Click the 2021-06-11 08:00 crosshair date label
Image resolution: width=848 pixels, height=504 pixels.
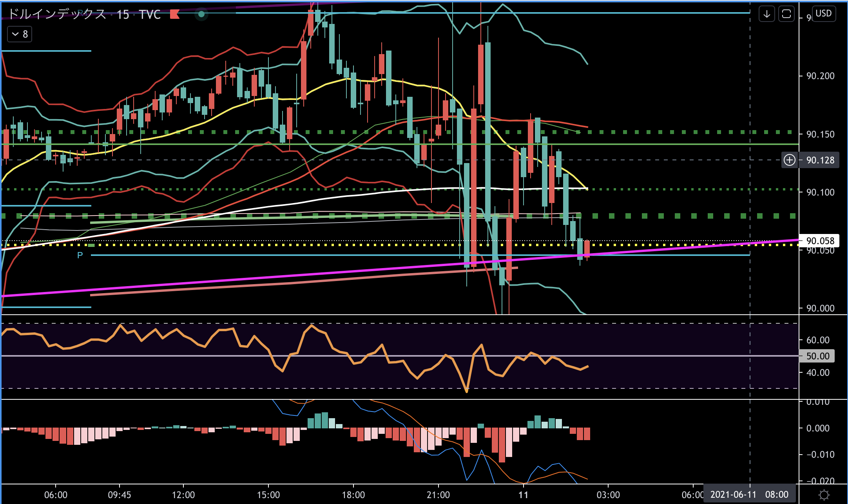coord(749,495)
